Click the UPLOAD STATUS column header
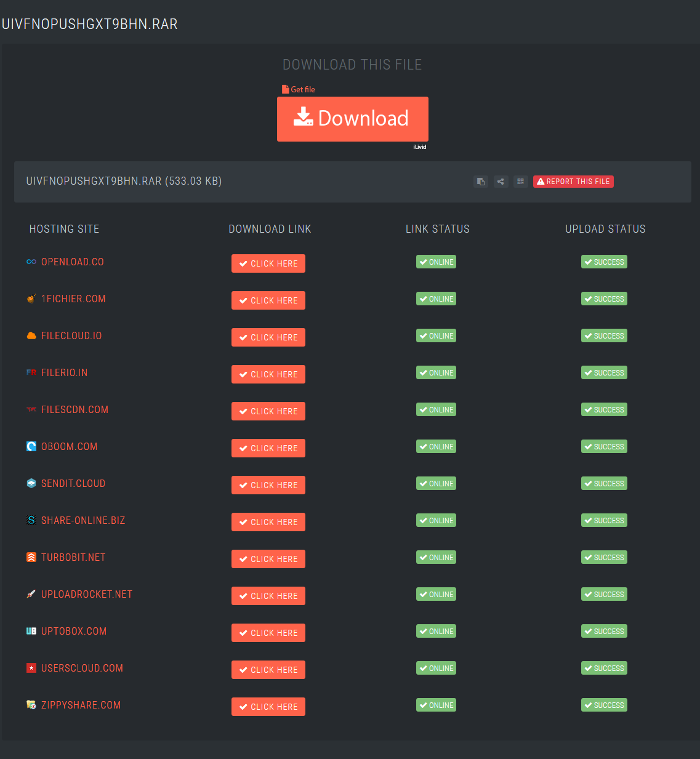 pos(605,229)
